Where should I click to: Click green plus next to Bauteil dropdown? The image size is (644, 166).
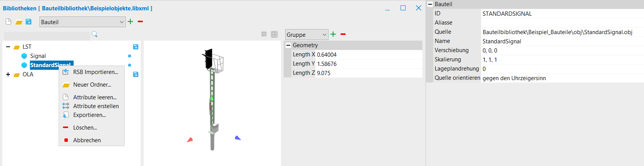pos(130,22)
